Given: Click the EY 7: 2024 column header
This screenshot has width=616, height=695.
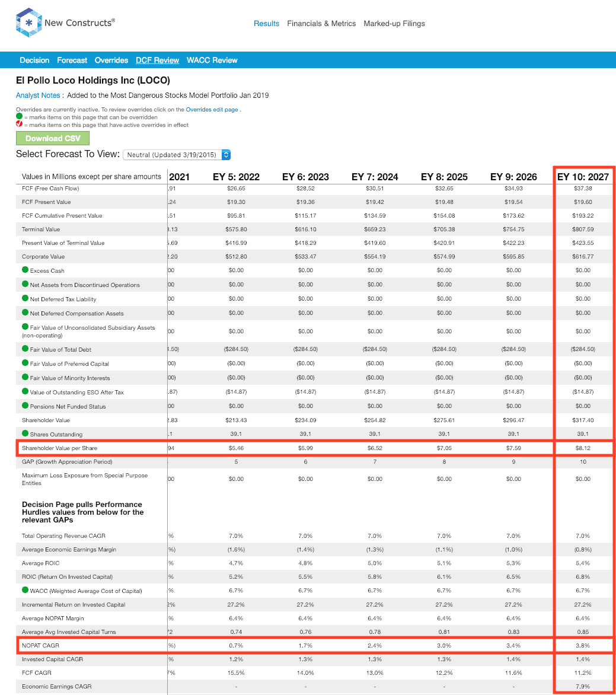Looking at the screenshot, I should (x=375, y=177).
